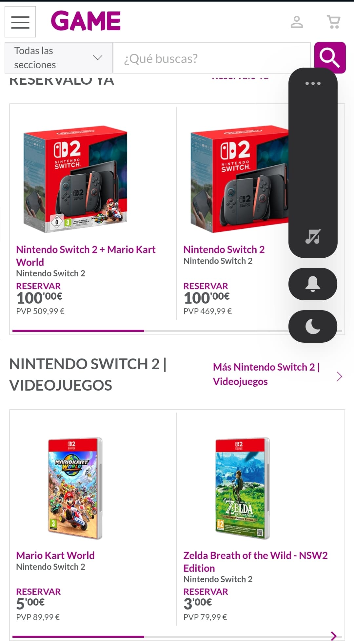The width and height of the screenshot is (354, 644).
Task: Select the Zelda Breath of the Wild cover image
Action: click(x=242, y=487)
